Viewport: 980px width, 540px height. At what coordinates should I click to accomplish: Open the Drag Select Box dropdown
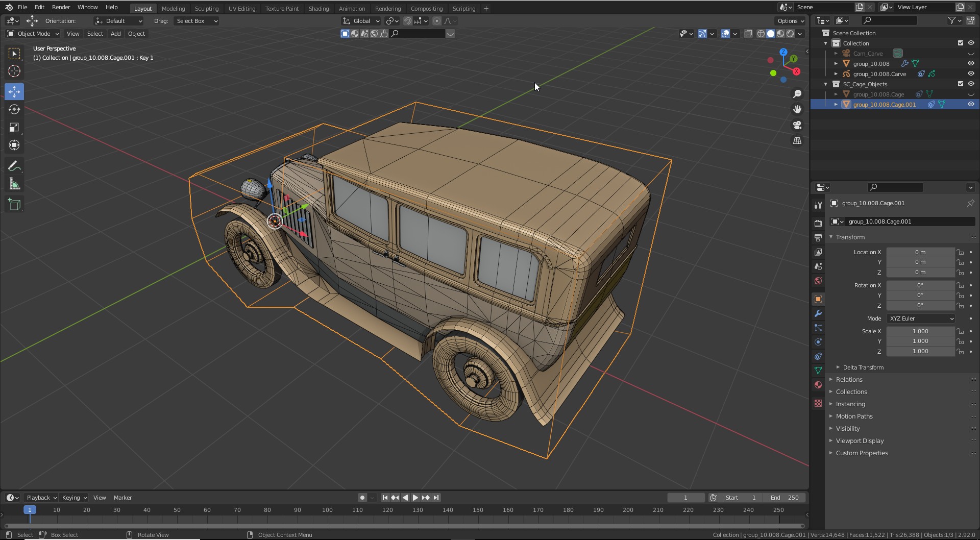point(196,21)
